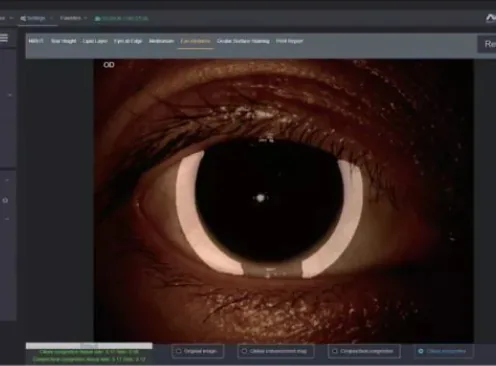Switch to the Meibomian tab
This screenshot has width=496, height=366.
[x=161, y=41]
